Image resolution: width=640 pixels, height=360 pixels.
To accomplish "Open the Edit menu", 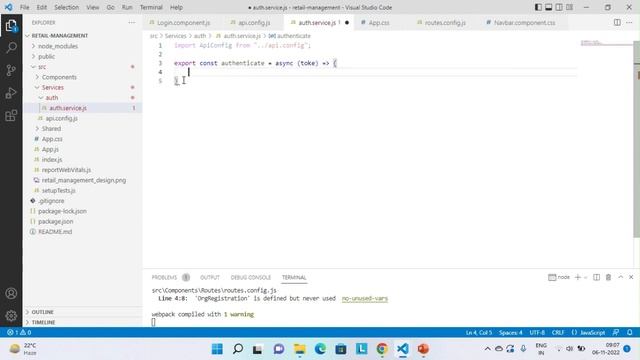I will [x=42, y=7].
